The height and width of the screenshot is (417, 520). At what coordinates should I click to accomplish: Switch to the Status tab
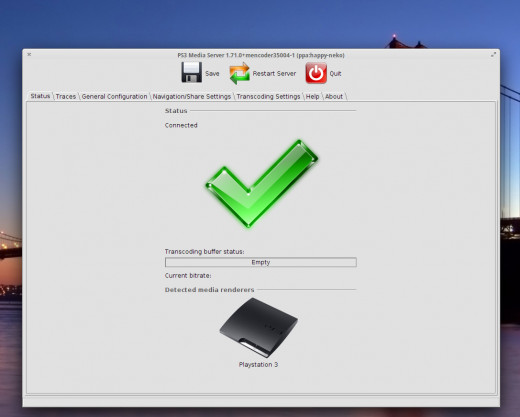(x=40, y=96)
